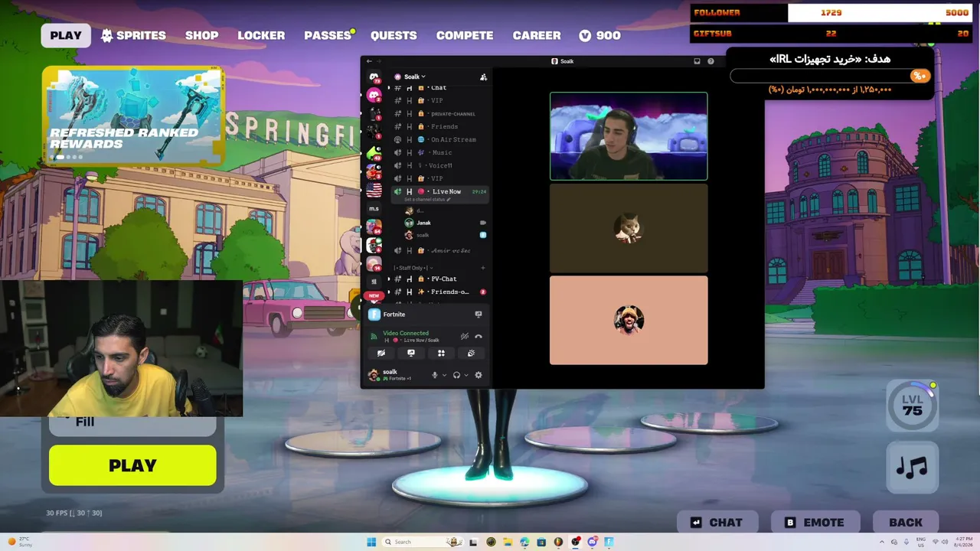Join the Amir vc Sec voice channel
The height and width of the screenshot is (551, 980).
439,250
